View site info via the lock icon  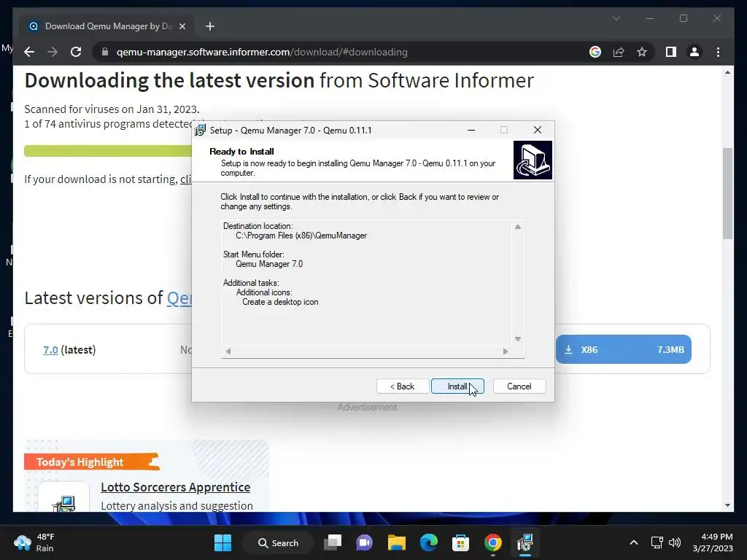coord(105,52)
